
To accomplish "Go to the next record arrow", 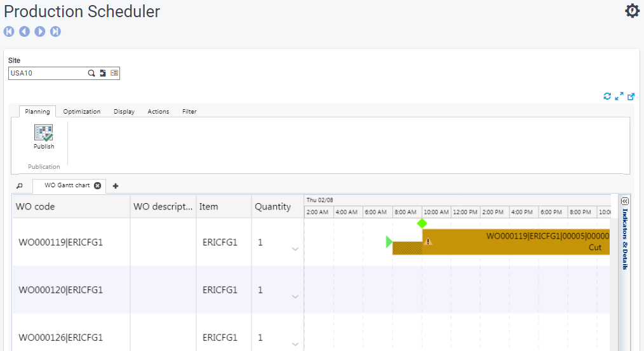I will pyautogui.click(x=40, y=31).
